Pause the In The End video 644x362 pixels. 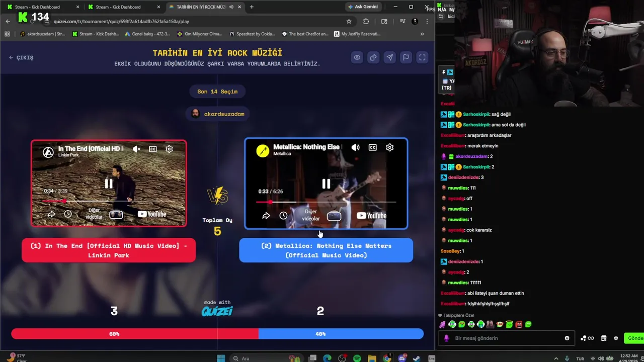click(109, 184)
